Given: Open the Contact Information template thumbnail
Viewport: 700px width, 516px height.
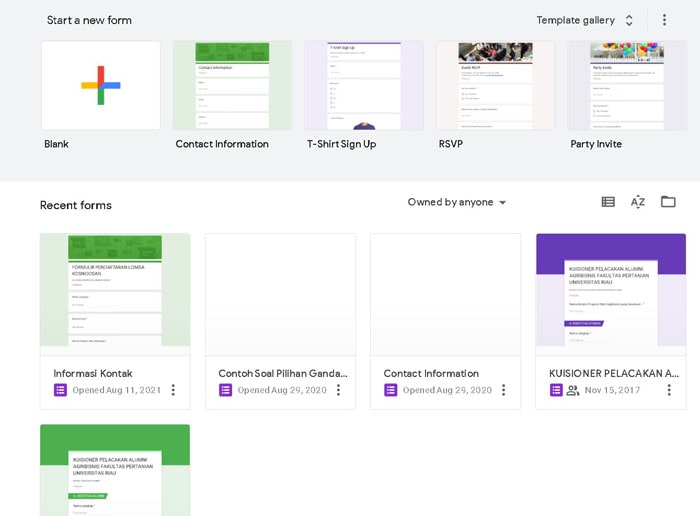Looking at the screenshot, I should point(232,85).
